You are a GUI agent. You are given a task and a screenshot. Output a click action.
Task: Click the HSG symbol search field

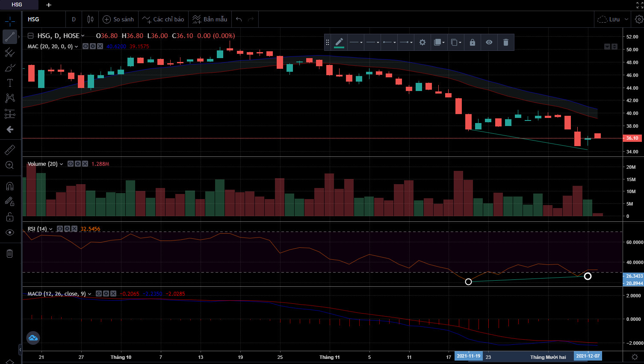[44, 19]
